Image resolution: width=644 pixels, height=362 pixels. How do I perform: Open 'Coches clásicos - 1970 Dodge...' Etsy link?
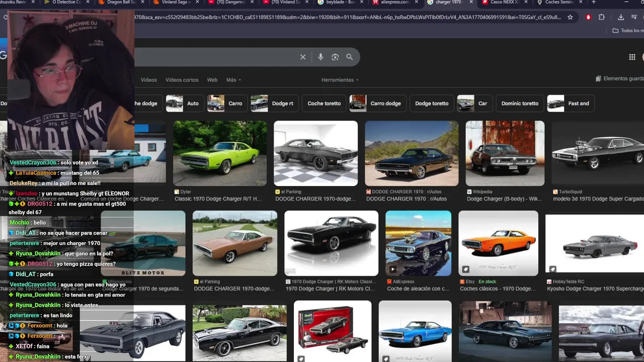point(498,289)
